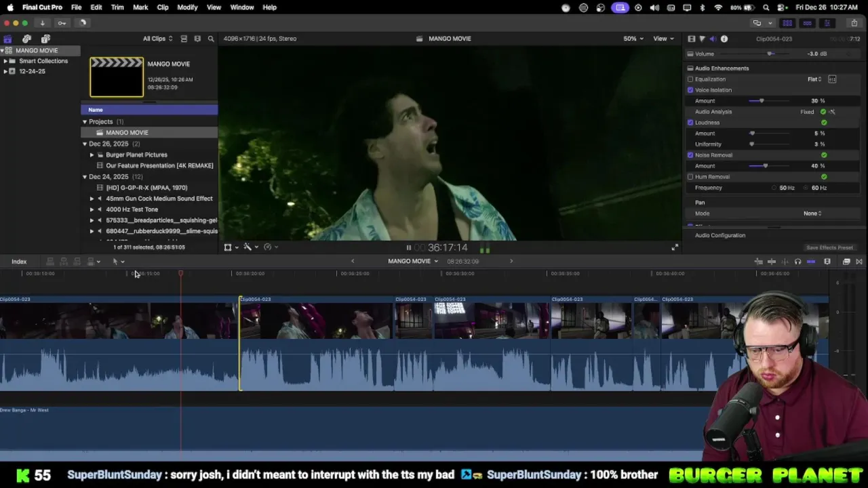868x488 pixels.
Task: Open the Mark menu
Action: (140, 7)
